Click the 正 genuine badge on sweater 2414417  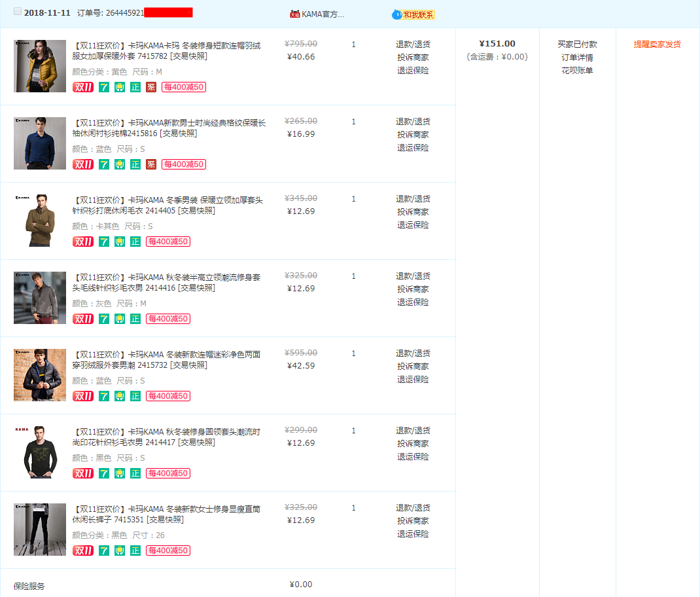(x=135, y=474)
